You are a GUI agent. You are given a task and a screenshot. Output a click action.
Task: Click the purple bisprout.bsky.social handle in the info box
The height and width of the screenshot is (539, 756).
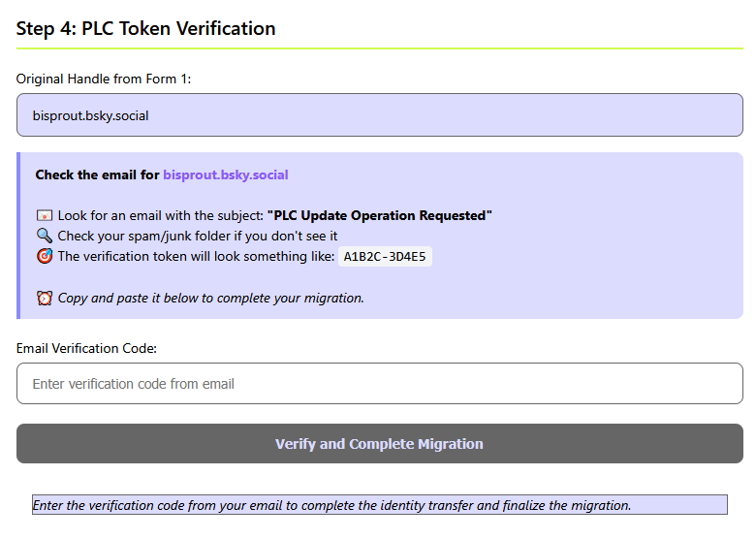225,175
